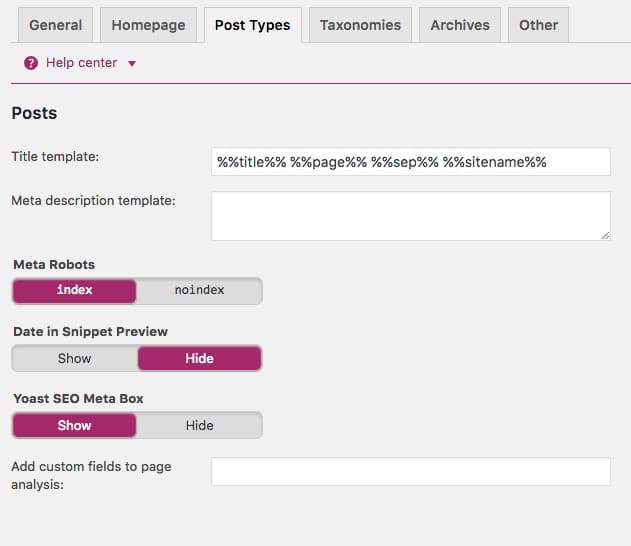Image resolution: width=631 pixels, height=546 pixels.
Task: Open the Other tab
Action: pos(538,25)
